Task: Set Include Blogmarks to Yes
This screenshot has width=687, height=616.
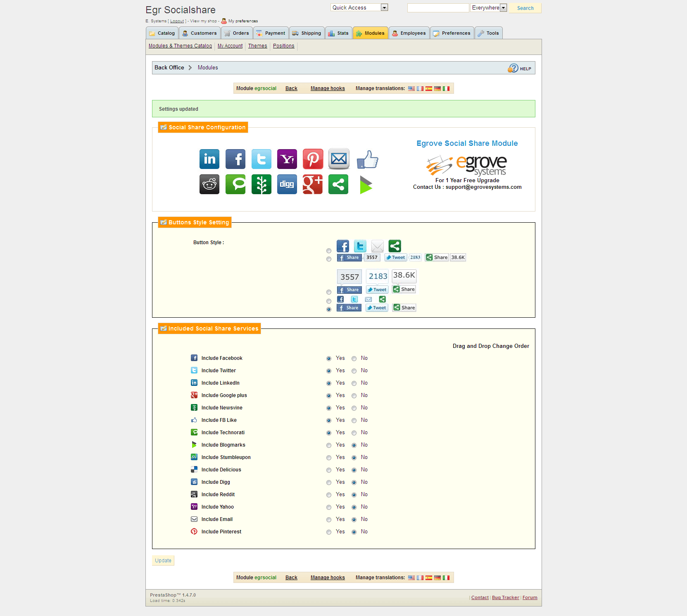Action: pyautogui.click(x=329, y=445)
